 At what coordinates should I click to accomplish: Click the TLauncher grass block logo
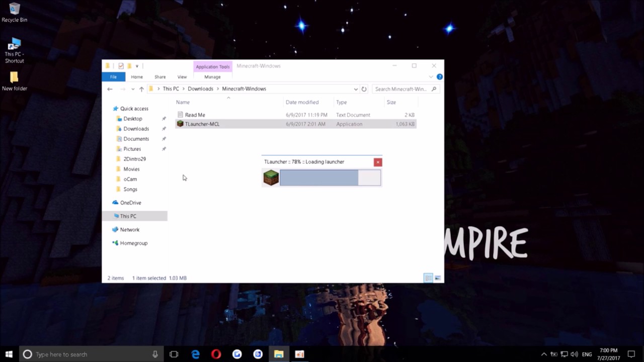coord(271,177)
